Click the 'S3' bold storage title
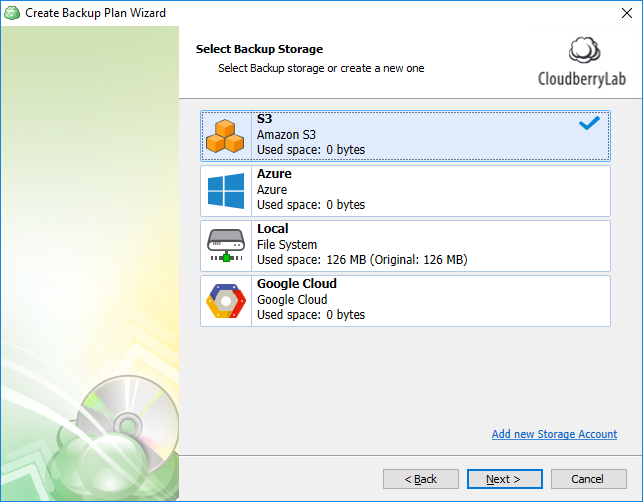This screenshot has width=643, height=502. tap(264, 119)
